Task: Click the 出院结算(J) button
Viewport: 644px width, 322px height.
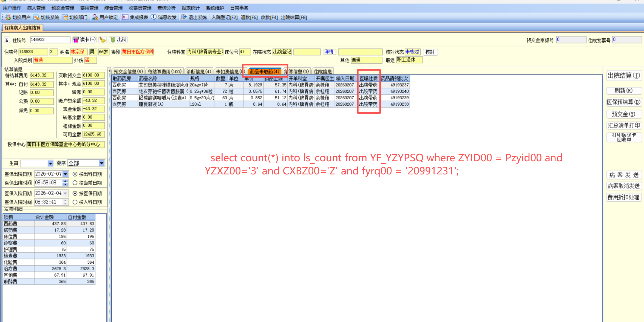Action: click(624, 76)
